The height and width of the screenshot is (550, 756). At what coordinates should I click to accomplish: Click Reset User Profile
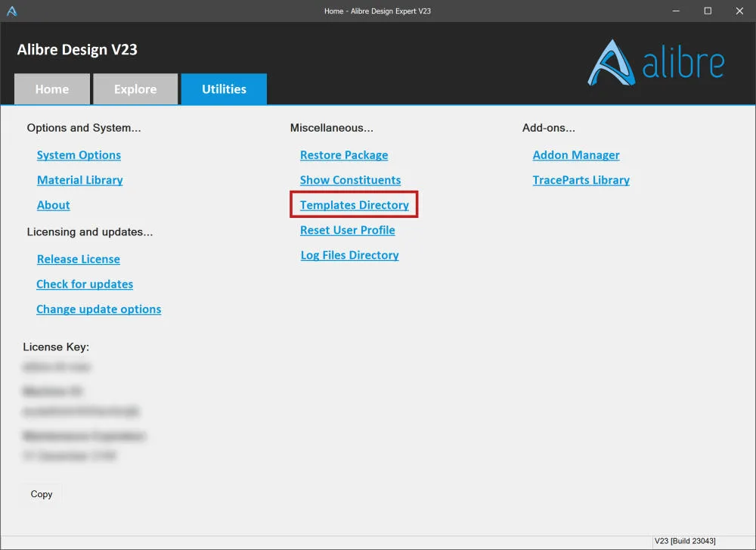coord(348,230)
